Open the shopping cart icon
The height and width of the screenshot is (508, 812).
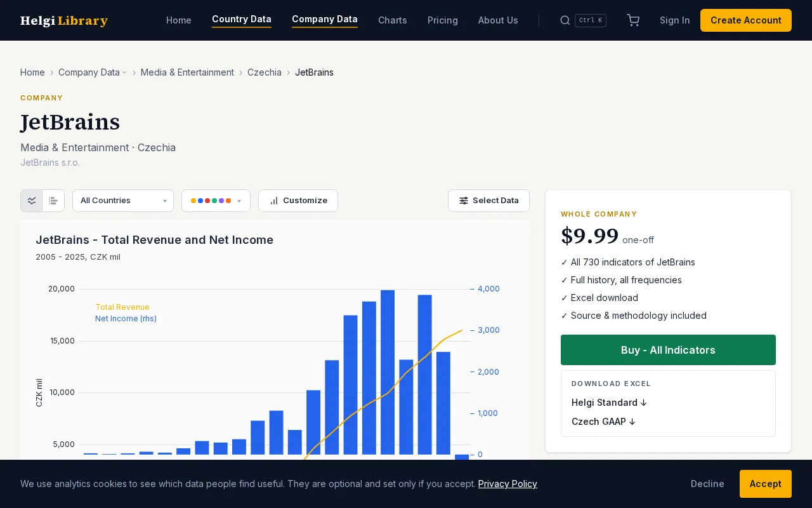[x=633, y=20]
